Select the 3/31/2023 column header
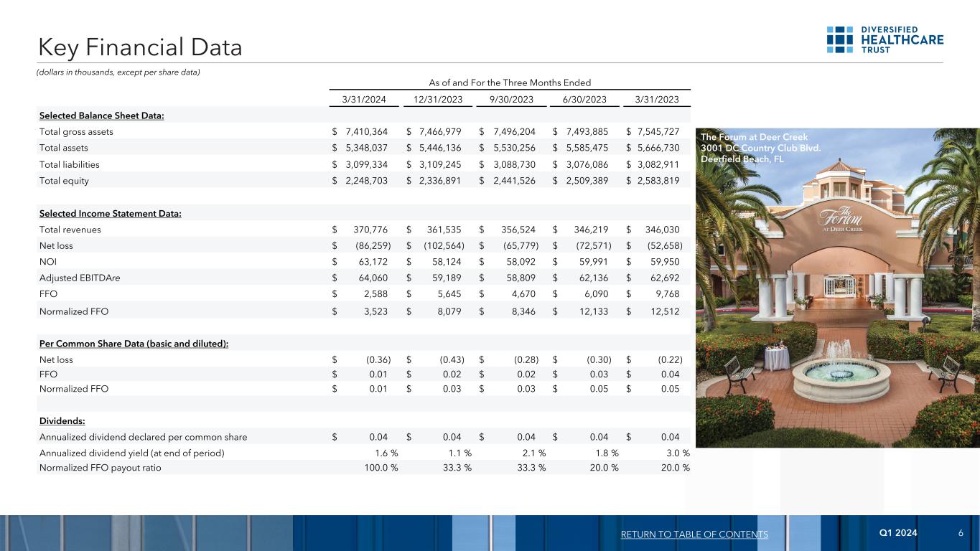The width and height of the screenshot is (980, 551). [656, 100]
